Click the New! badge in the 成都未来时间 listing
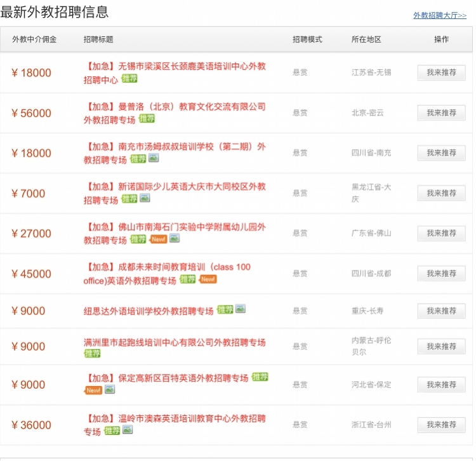476x461 pixels. click(208, 279)
